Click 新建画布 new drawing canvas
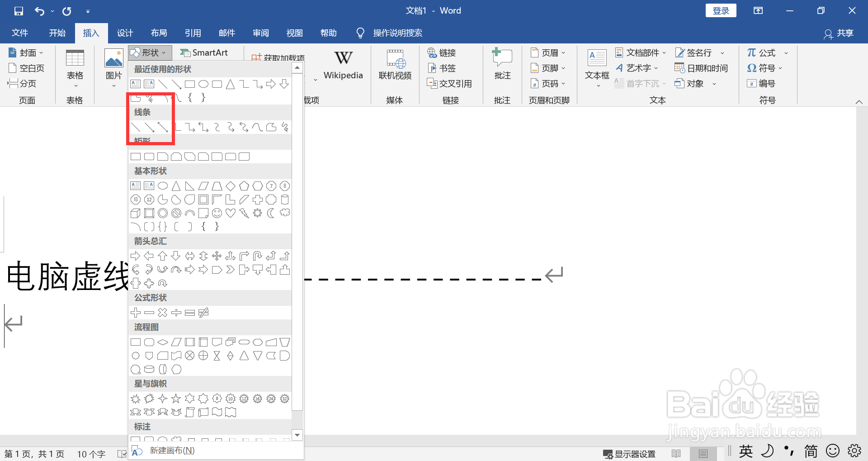The width and height of the screenshot is (868, 461). tap(172, 451)
